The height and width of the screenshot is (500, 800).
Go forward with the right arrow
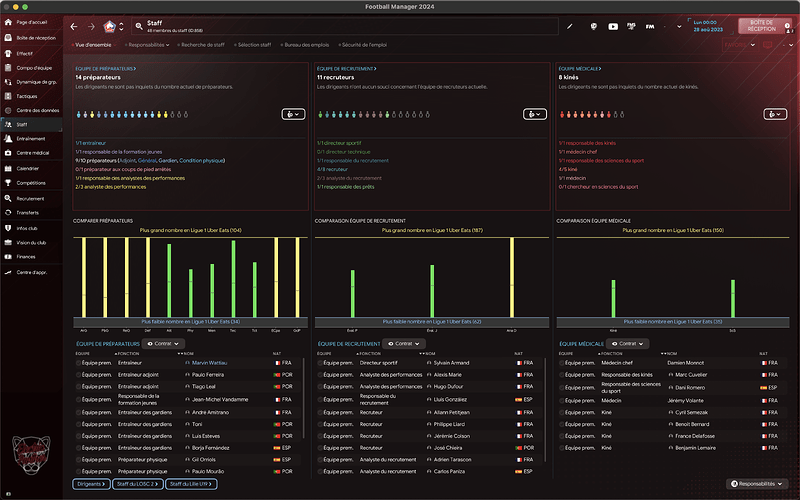(x=91, y=27)
